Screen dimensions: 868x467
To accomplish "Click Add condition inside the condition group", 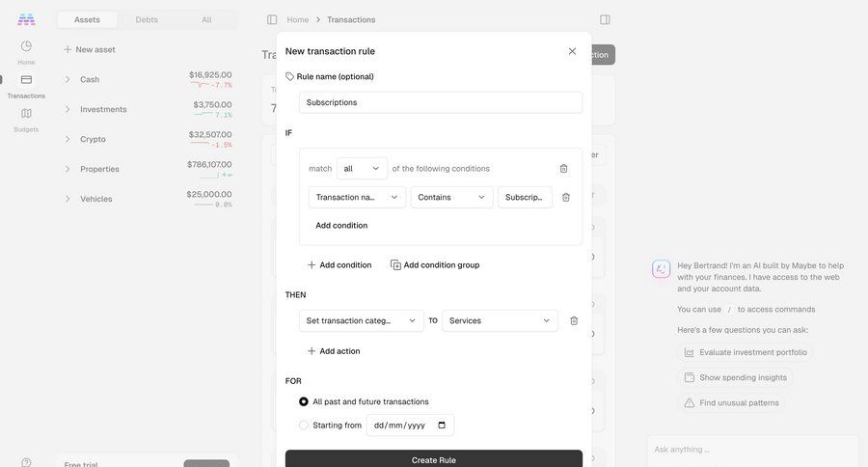I will (x=341, y=226).
